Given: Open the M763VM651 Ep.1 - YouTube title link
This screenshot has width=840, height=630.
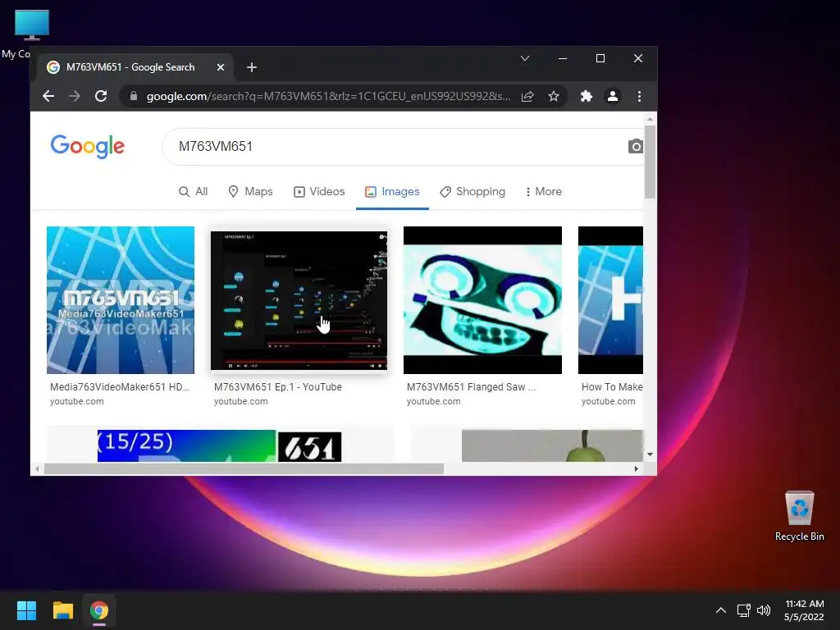Looking at the screenshot, I should (x=277, y=387).
